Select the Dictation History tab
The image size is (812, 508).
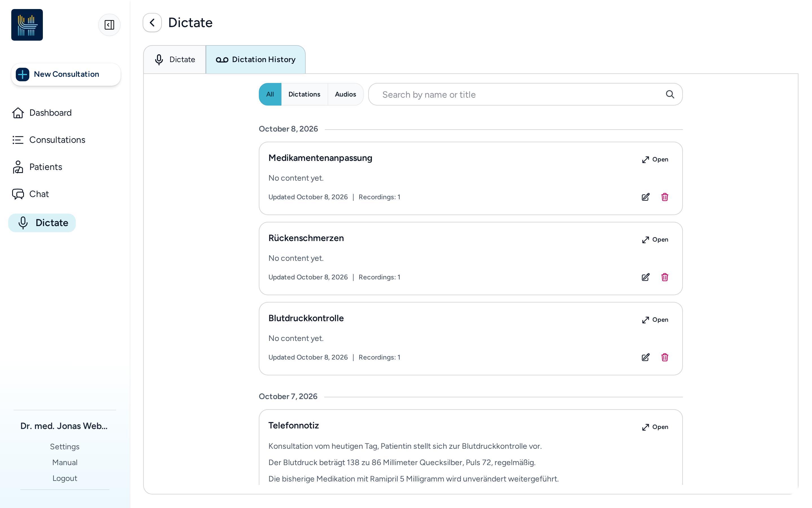tap(256, 60)
